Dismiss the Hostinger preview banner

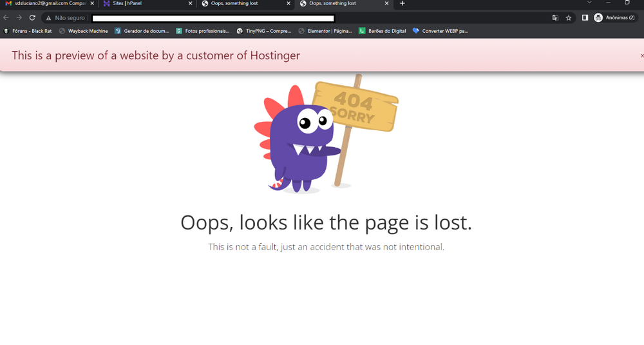click(642, 55)
